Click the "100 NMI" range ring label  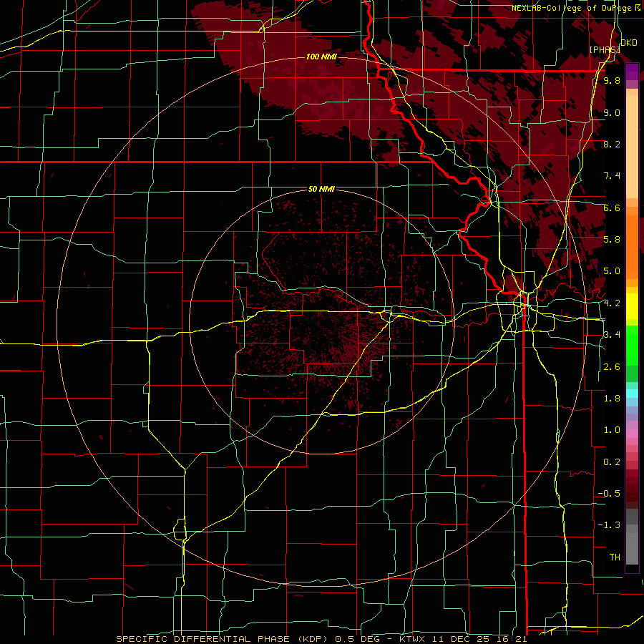click(321, 57)
